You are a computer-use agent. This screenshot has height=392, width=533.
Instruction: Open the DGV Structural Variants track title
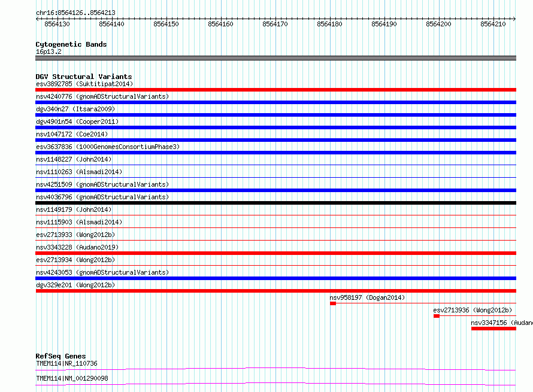[x=84, y=77]
